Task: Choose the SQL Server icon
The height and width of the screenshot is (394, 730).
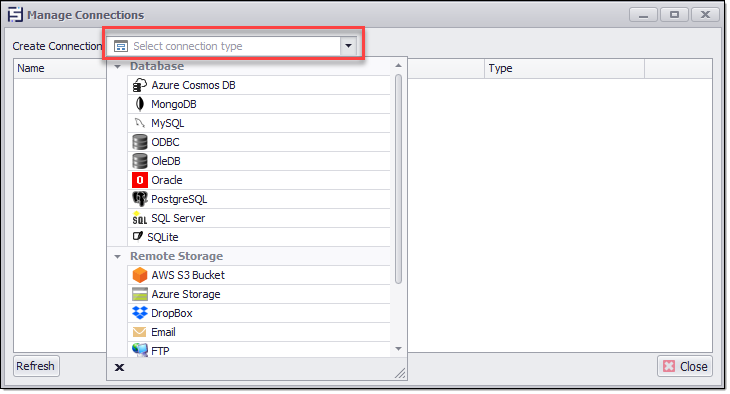Action: 139,218
